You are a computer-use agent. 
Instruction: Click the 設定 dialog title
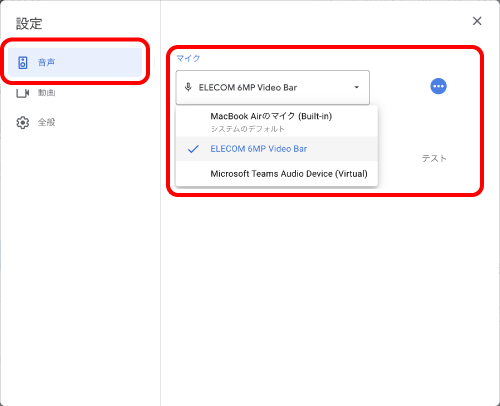point(29,24)
